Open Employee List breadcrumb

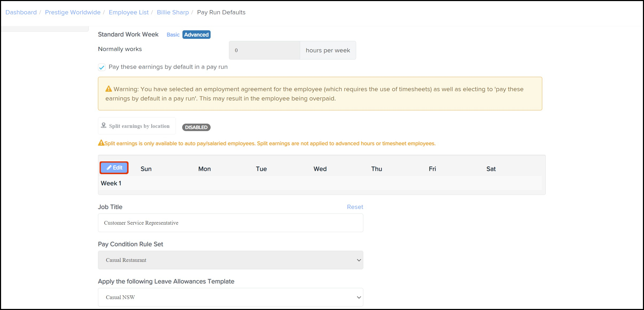pyautogui.click(x=129, y=12)
